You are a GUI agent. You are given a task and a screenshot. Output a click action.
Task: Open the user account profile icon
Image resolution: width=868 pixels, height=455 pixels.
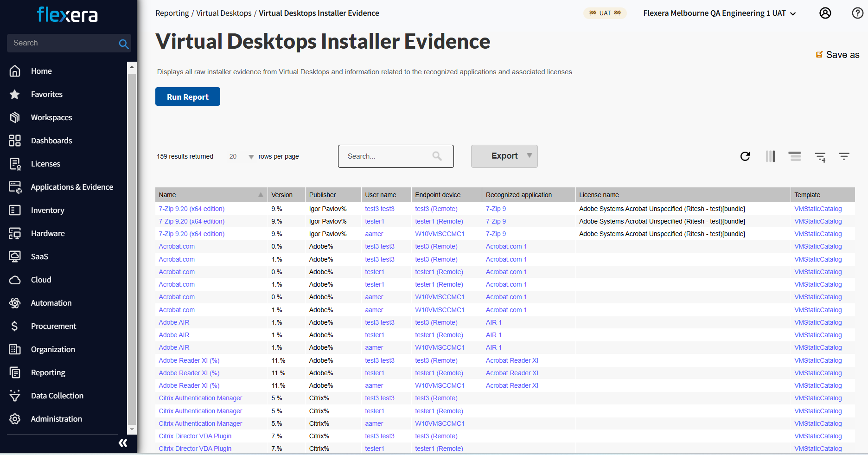825,13
